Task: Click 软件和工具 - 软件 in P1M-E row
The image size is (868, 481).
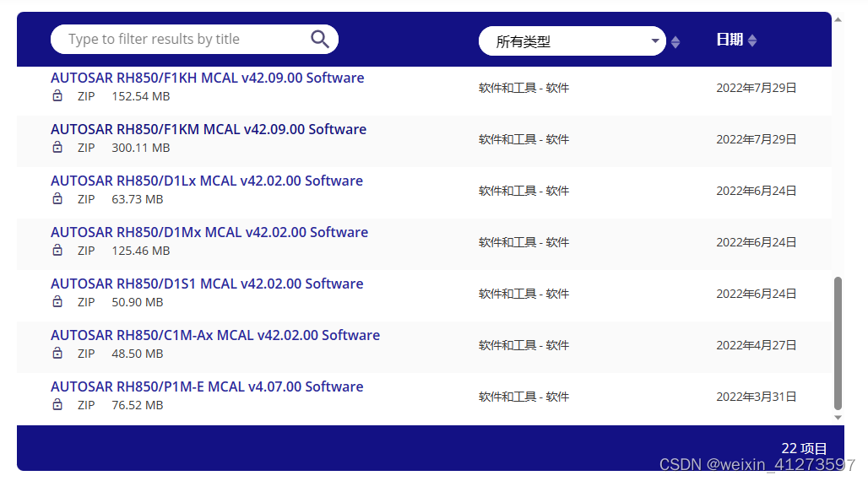Action: [x=524, y=397]
